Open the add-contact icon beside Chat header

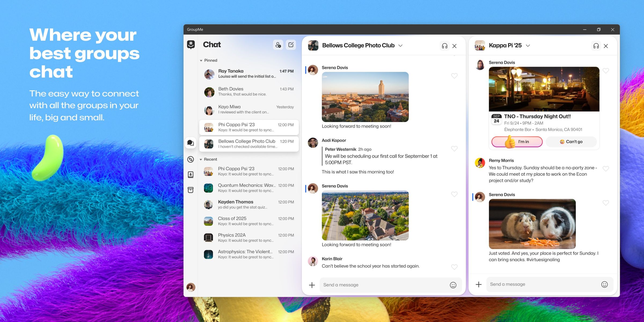point(278,45)
